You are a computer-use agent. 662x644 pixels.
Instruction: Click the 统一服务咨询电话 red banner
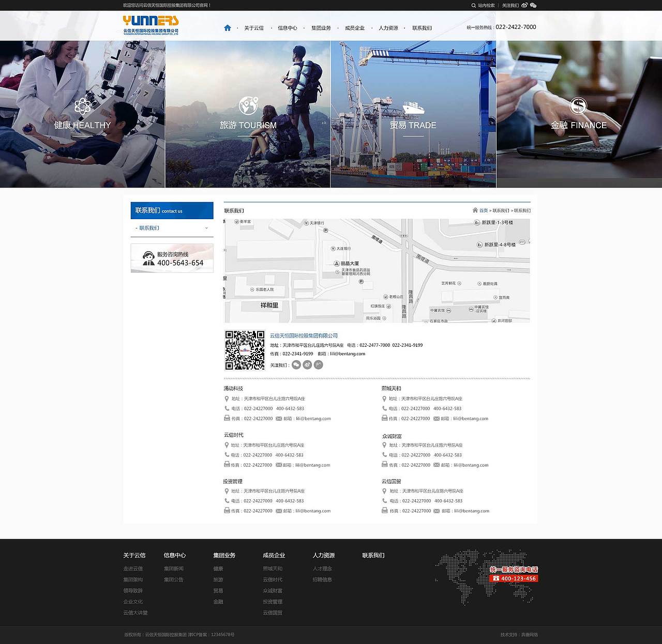tap(514, 574)
